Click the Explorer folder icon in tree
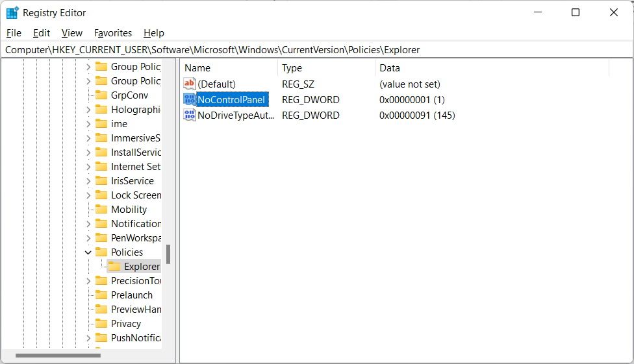This screenshot has width=634, height=364. click(x=114, y=266)
